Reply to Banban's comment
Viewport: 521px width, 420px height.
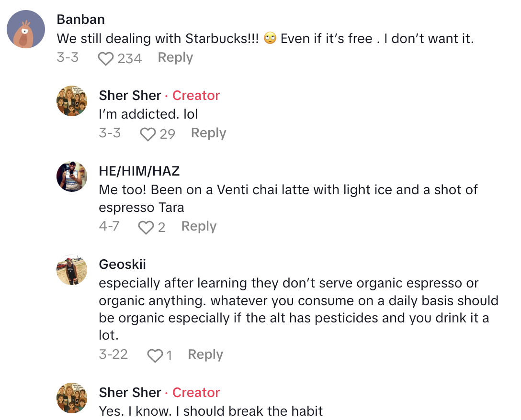175,57
